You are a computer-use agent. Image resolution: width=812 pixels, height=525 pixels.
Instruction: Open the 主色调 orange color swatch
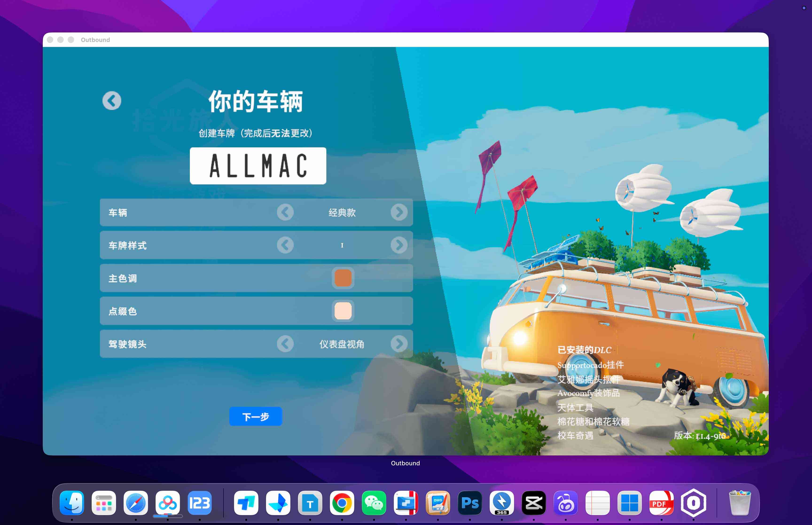343,278
